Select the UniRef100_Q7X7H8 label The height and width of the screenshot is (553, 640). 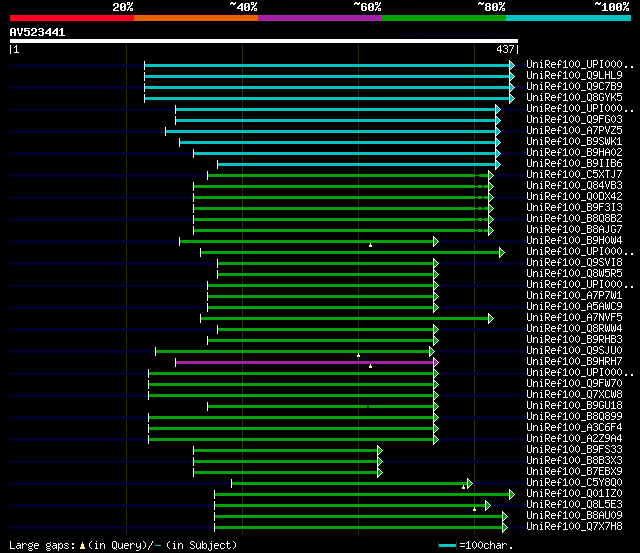574,527
